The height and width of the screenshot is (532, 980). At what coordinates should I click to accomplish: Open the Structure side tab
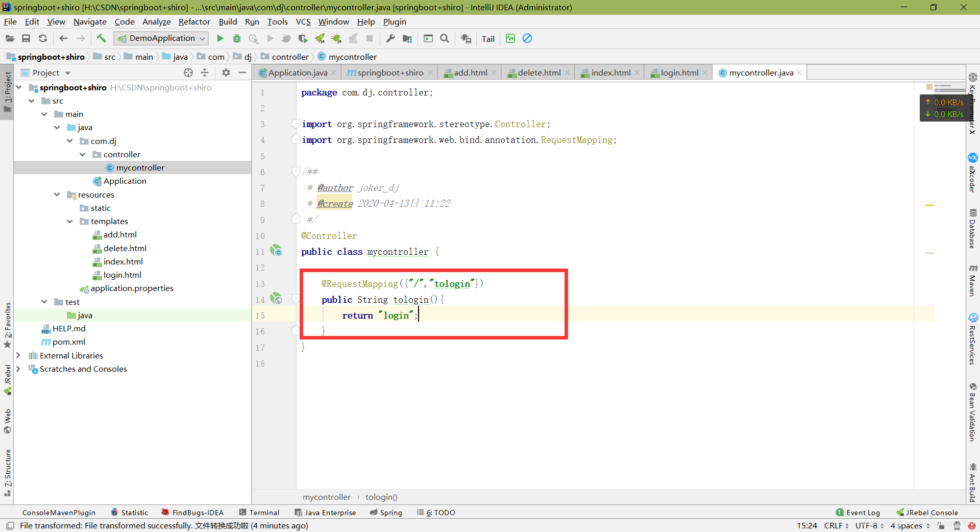[8, 472]
